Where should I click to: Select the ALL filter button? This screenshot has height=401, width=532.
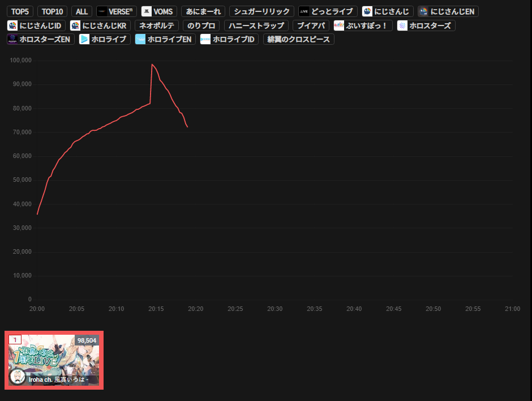(x=81, y=11)
